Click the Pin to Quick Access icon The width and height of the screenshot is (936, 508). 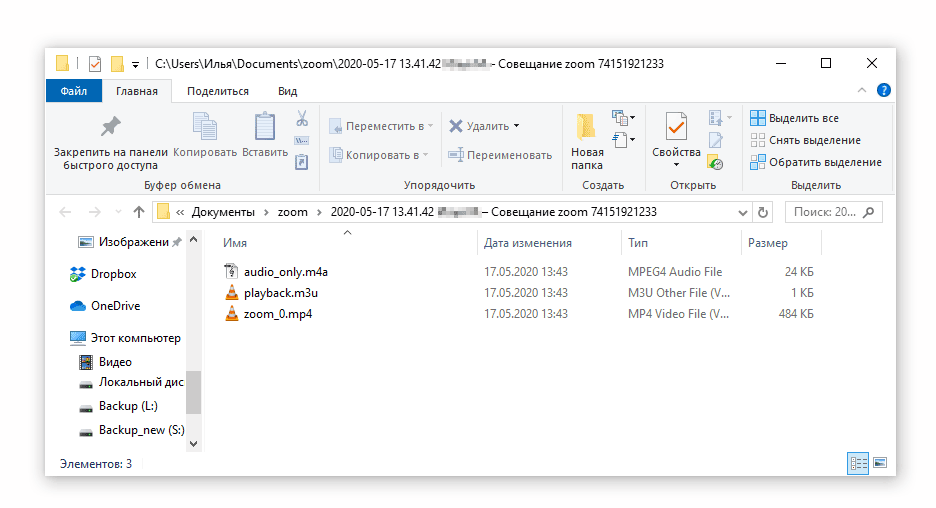(110, 126)
